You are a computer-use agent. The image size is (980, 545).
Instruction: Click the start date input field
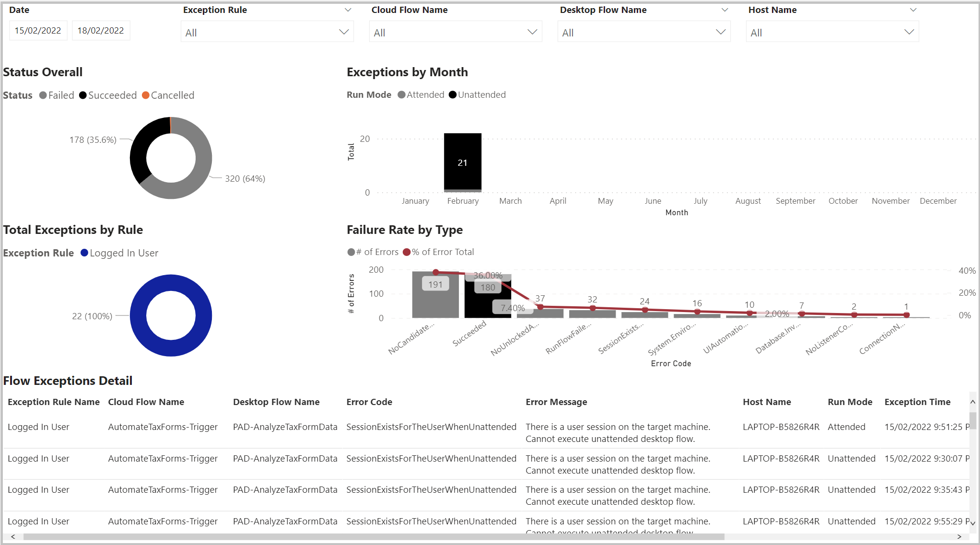coord(36,31)
